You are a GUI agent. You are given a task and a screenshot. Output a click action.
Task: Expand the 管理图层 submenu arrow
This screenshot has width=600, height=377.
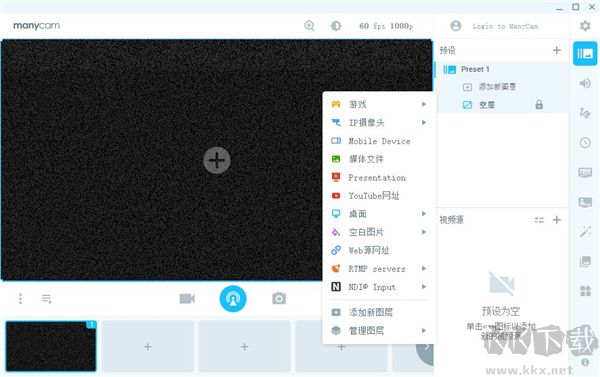[424, 330]
